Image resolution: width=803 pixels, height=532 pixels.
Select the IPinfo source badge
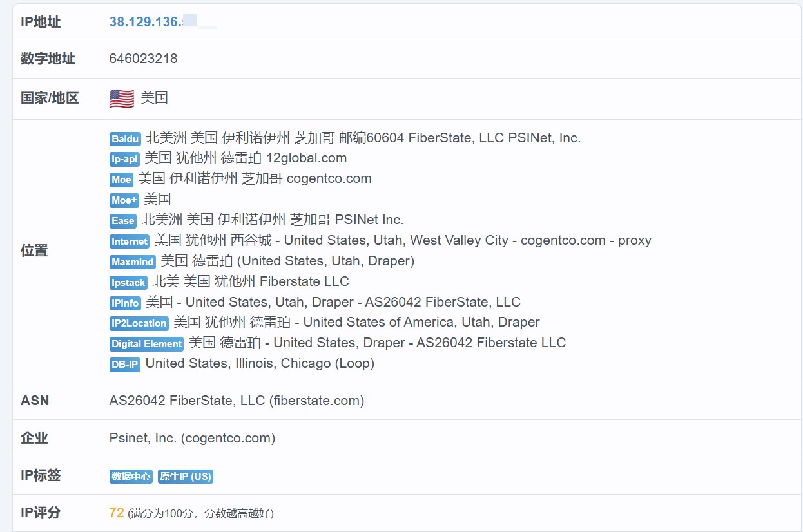click(x=125, y=303)
